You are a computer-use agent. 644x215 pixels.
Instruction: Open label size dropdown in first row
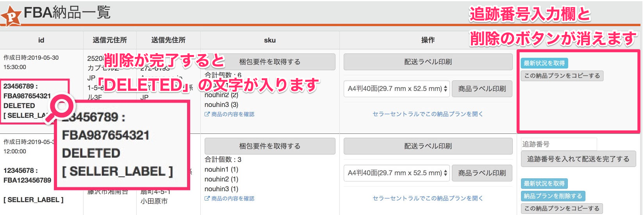coord(397,89)
